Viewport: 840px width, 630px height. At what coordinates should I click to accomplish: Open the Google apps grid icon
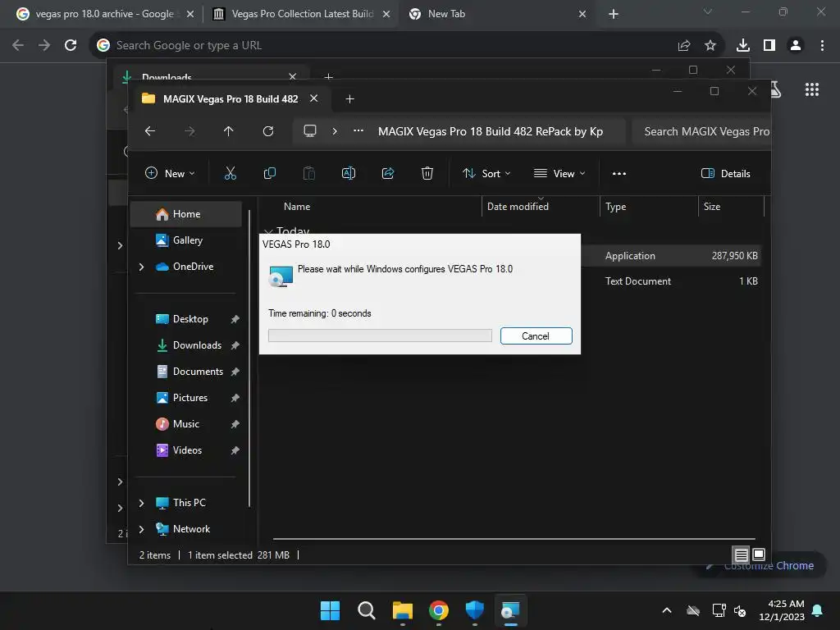point(812,89)
